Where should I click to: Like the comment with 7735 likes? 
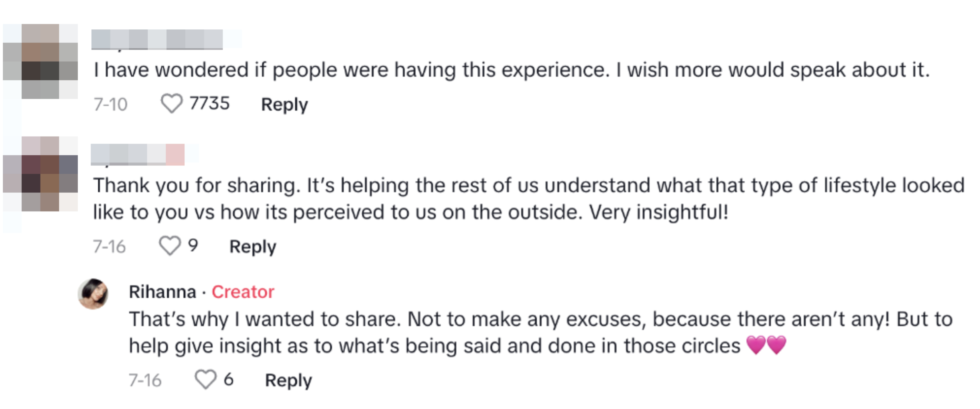click(171, 104)
